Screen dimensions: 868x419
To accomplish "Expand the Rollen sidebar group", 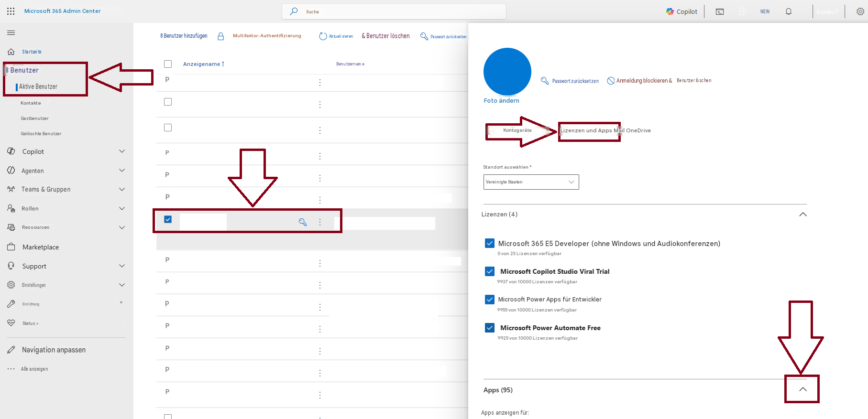I will 122,209.
